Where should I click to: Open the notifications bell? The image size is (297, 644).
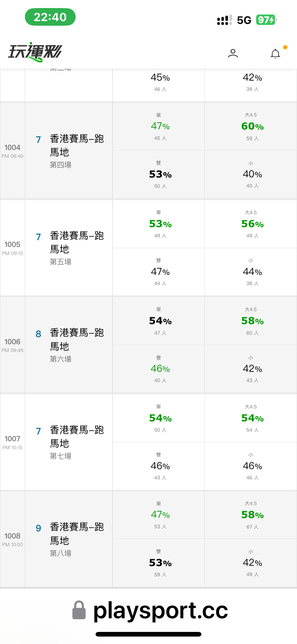pyautogui.click(x=275, y=54)
